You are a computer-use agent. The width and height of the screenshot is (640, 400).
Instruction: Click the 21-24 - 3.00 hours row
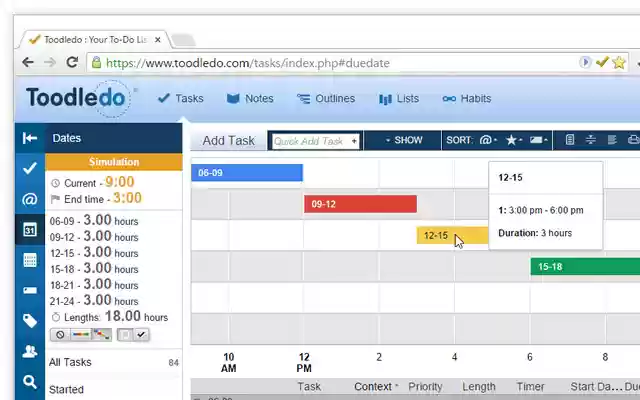click(x=94, y=300)
